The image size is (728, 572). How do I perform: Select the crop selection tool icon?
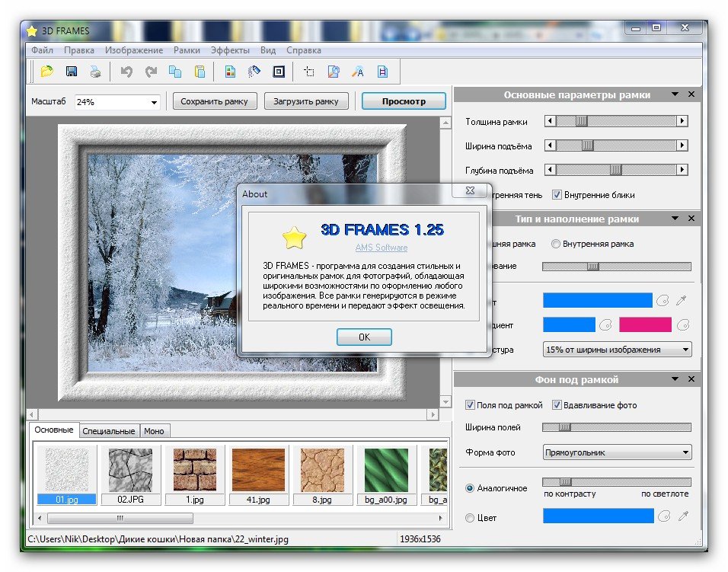point(309,72)
